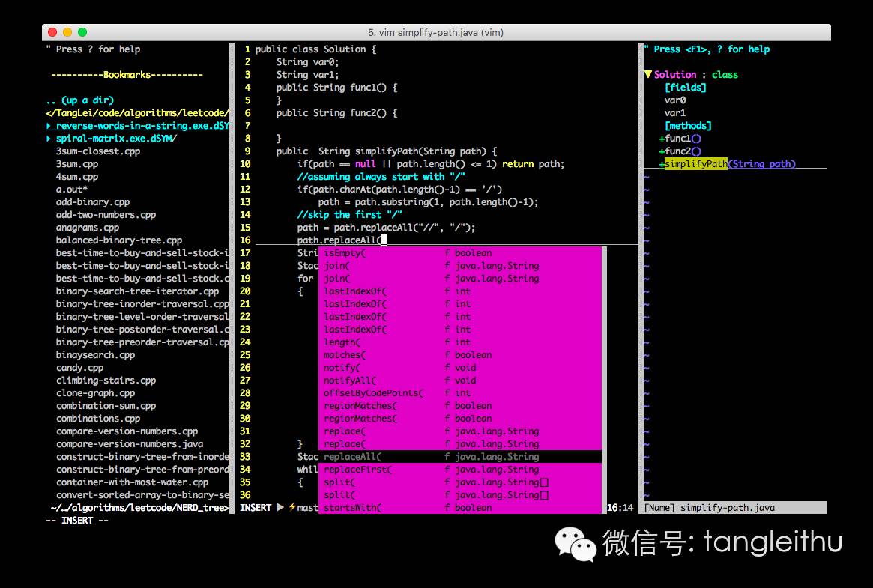The width and height of the screenshot is (873, 588).
Task: Click the 'return path;' statement on line 10
Action: coord(534,164)
